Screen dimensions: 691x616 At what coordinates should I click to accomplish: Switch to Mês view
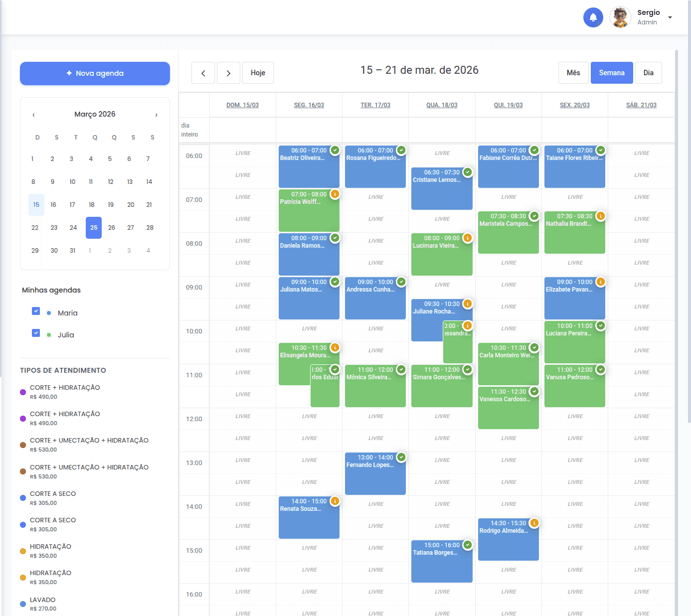[x=573, y=73]
